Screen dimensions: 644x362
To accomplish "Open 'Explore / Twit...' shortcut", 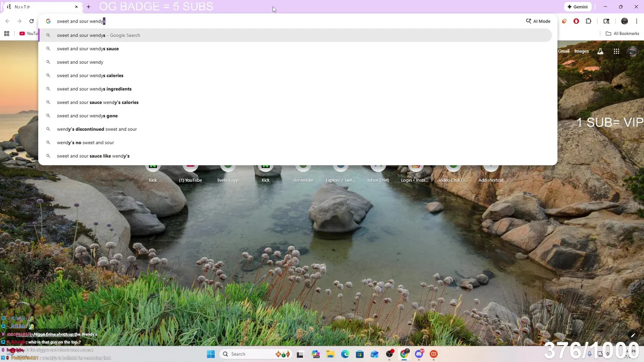I will 341,173.
